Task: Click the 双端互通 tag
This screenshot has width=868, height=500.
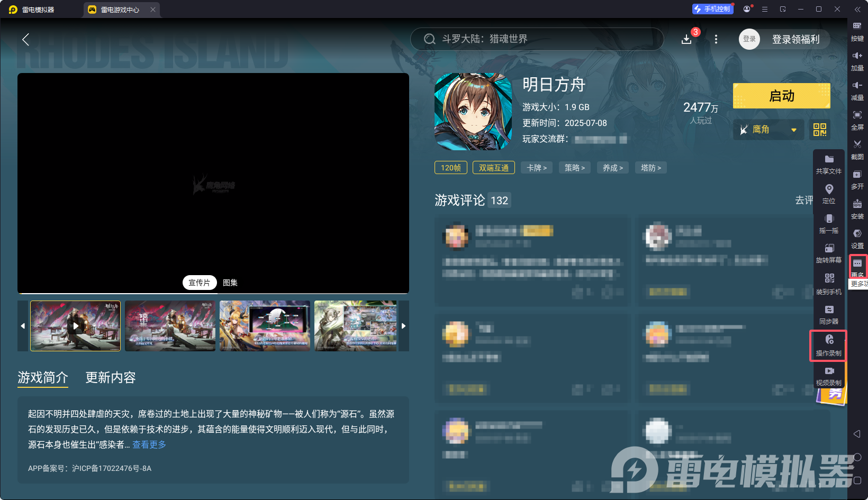Action: [x=494, y=168]
